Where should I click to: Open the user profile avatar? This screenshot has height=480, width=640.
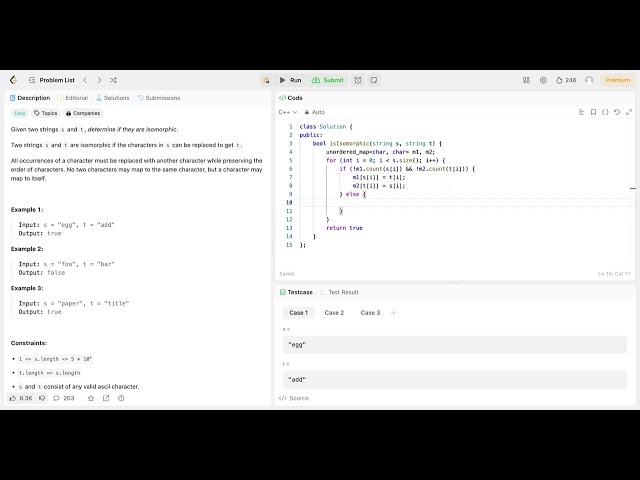[589, 80]
